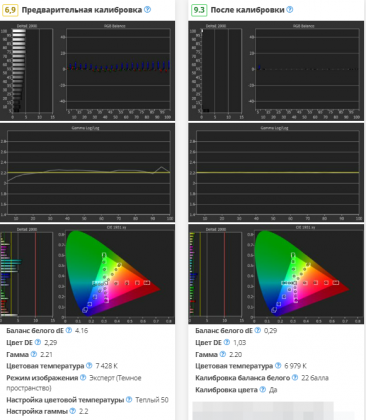The image size is (366, 420).
Task: Click the 9.3 post-calibration score badge
Action: click(199, 10)
